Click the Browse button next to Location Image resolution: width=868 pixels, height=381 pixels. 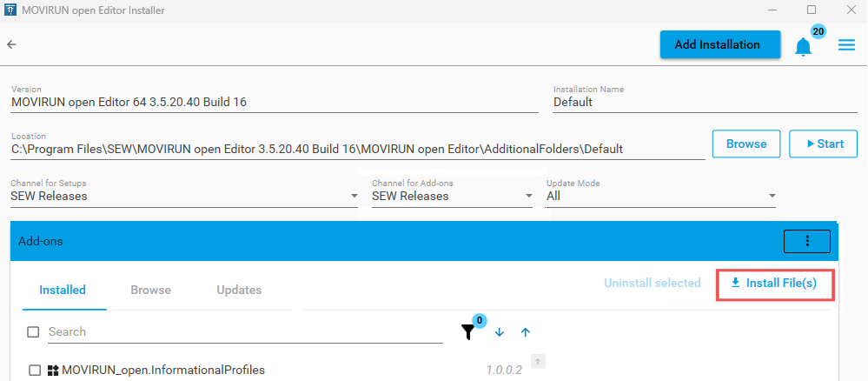click(x=745, y=144)
